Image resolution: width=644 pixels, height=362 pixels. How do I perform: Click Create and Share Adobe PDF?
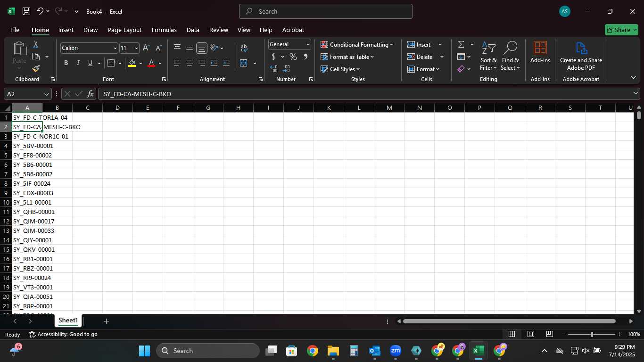pyautogui.click(x=581, y=56)
